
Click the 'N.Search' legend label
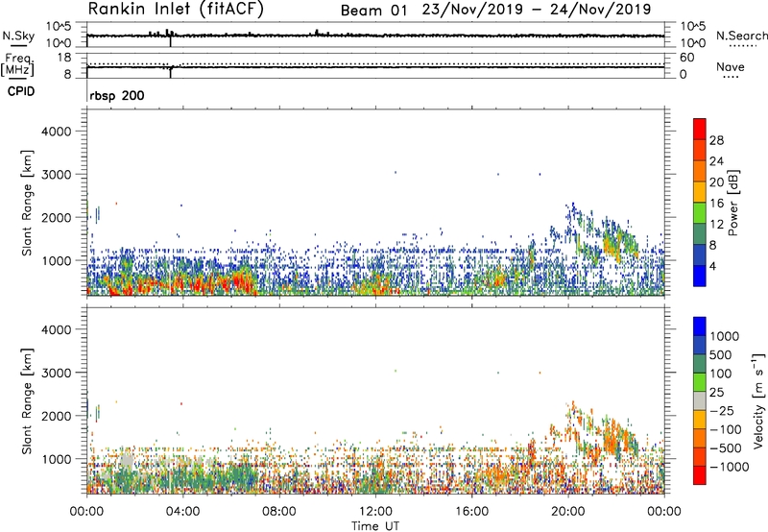click(x=741, y=36)
